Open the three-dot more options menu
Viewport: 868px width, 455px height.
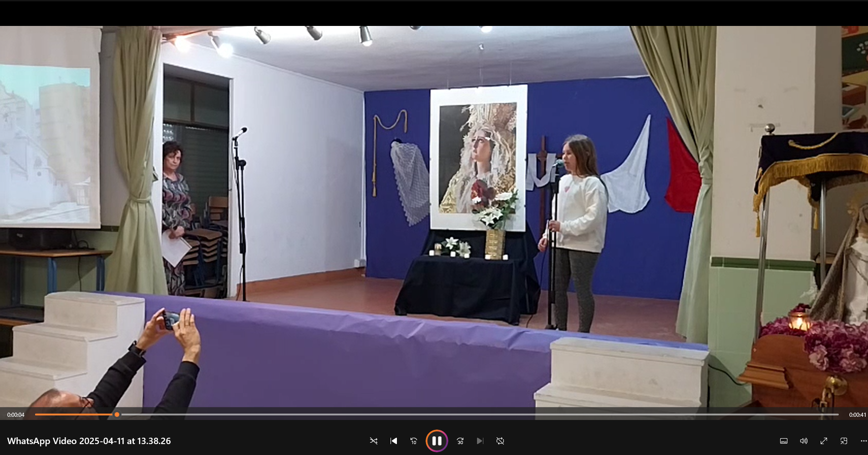click(x=863, y=441)
